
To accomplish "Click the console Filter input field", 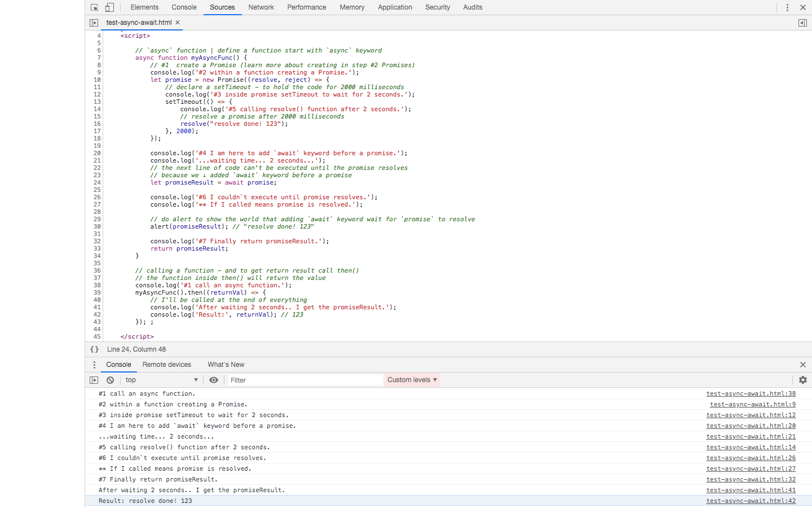I will tap(304, 380).
